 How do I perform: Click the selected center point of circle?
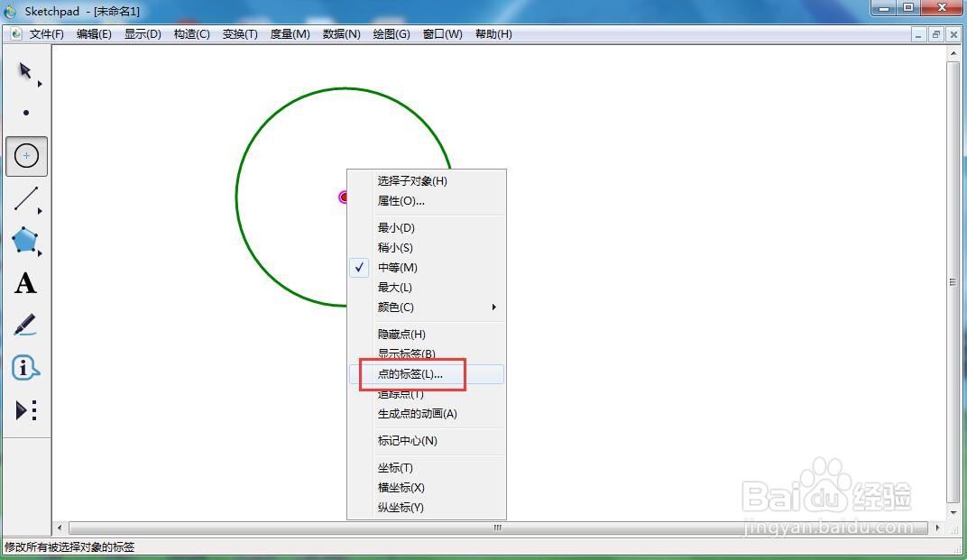coord(343,197)
